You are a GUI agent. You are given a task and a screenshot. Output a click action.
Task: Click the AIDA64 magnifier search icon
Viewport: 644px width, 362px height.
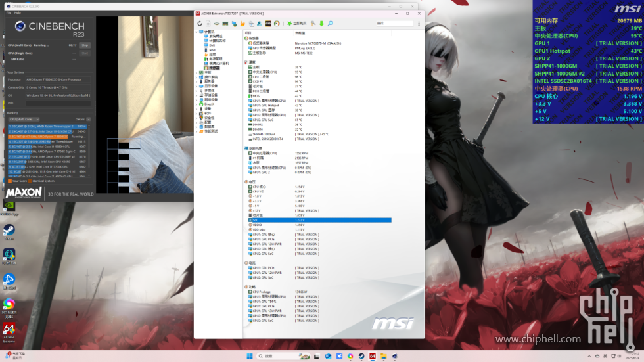click(330, 24)
